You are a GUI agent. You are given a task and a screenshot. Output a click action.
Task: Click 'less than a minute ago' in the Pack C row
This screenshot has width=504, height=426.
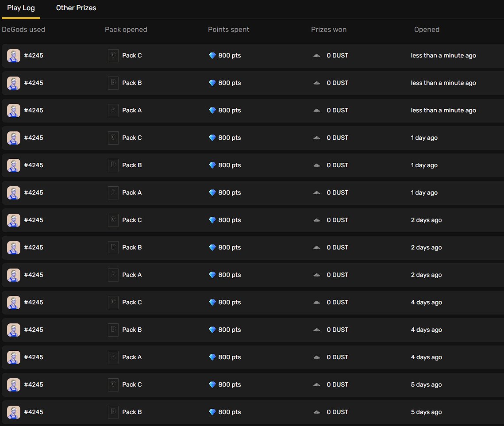tap(443, 56)
